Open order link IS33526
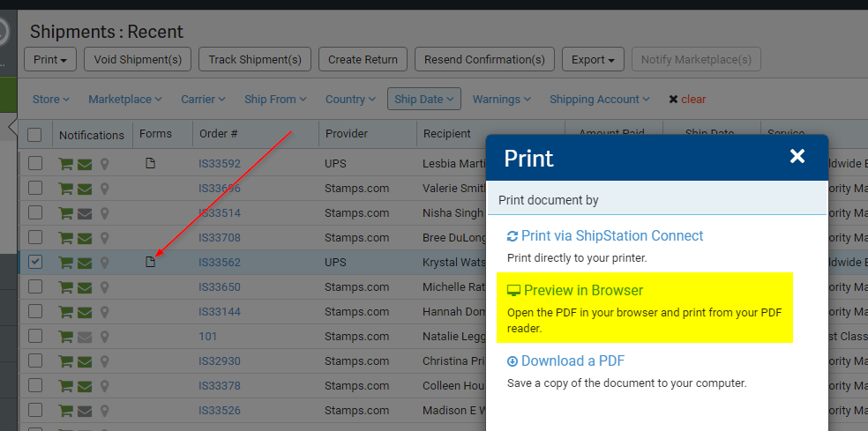 (x=220, y=411)
